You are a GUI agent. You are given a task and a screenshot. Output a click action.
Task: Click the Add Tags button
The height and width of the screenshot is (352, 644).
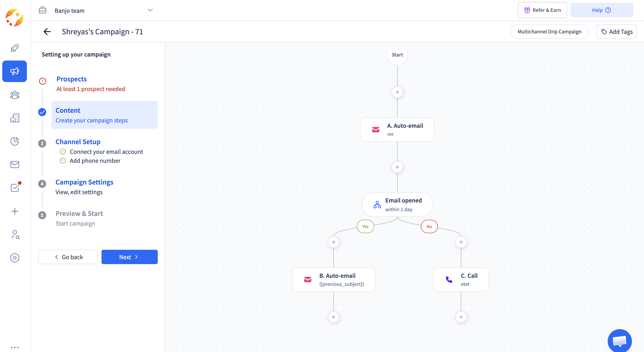coord(616,32)
